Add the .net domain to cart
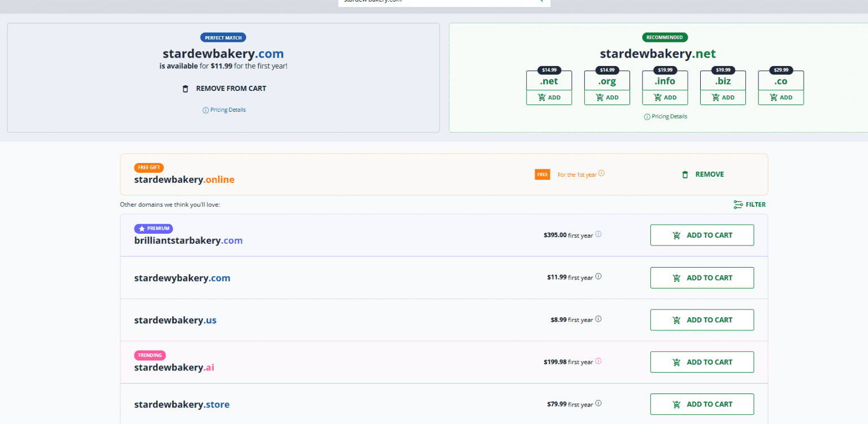 [x=549, y=97]
